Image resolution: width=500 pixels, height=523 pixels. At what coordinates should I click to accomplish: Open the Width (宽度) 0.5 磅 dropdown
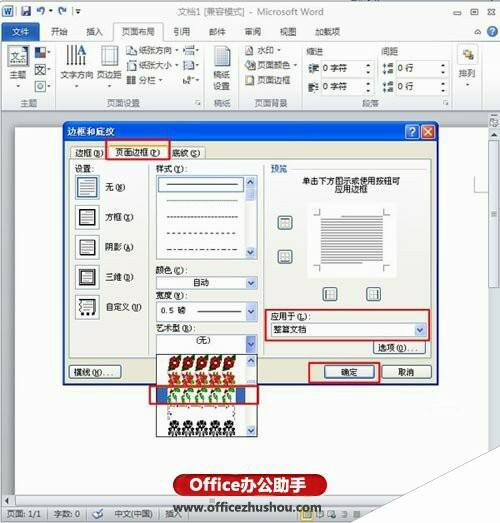pyautogui.click(x=206, y=311)
